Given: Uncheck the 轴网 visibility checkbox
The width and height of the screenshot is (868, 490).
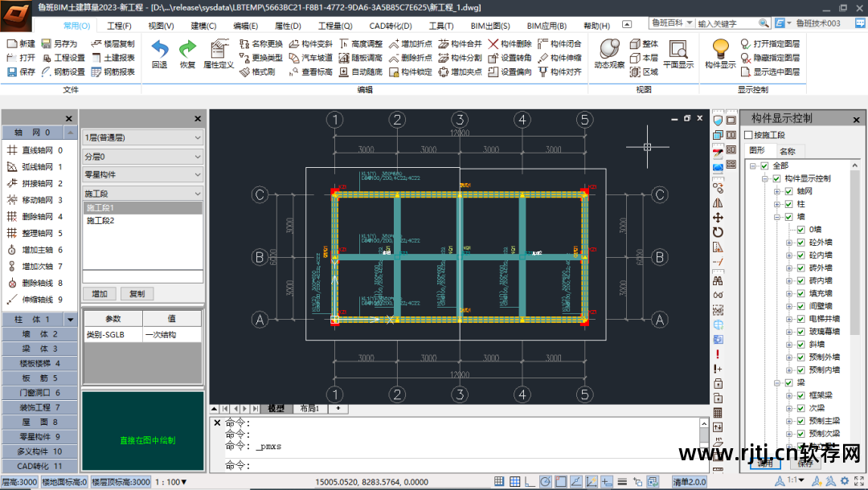Looking at the screenshot, I should (x=788, y=191).
